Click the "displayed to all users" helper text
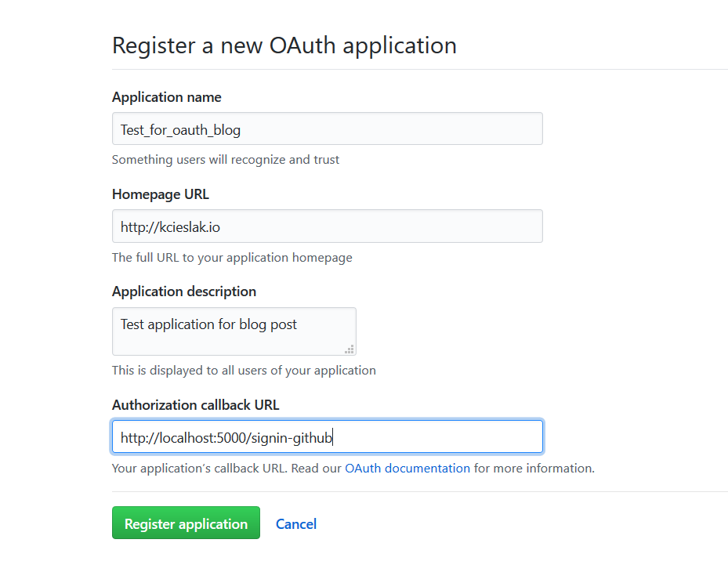728x572 pixels. tap(244, 371)
